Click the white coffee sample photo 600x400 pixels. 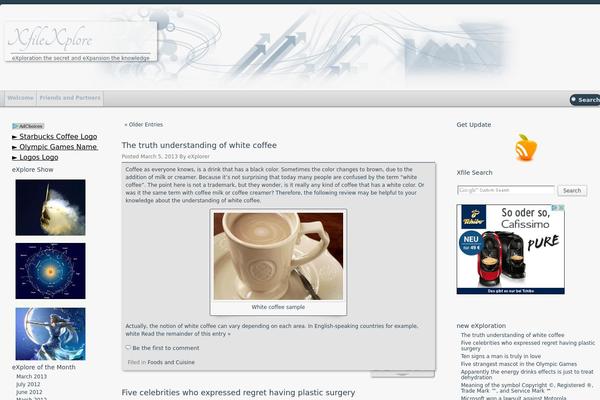tap(278, 256)
